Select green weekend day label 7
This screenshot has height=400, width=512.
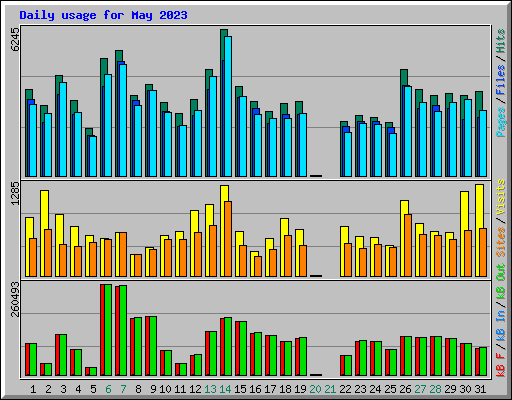click(123, 389)
